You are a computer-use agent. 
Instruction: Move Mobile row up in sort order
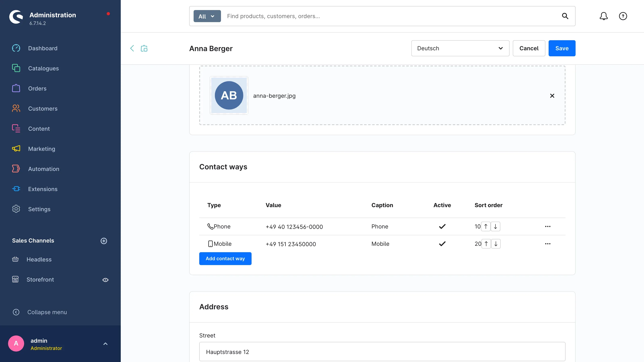pyautogui.click(x=486, y=244)
